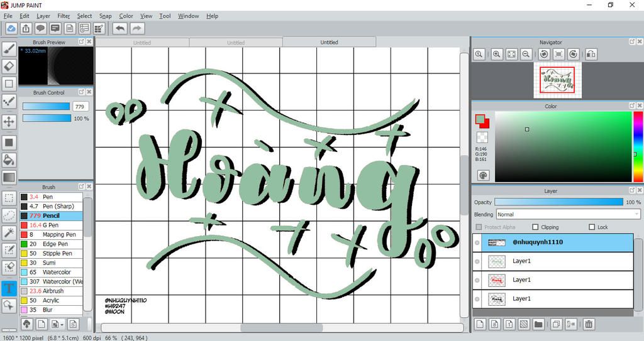Screen dimensions: 644x341
Task: Close the Brush Control panel
Action: (89, 92)
